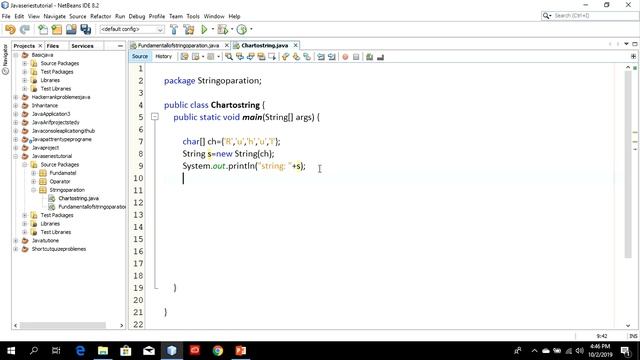The width and height of the screenshot is (640, 360).
Task: Open the default config combo box
Action: tap(132, 29)
